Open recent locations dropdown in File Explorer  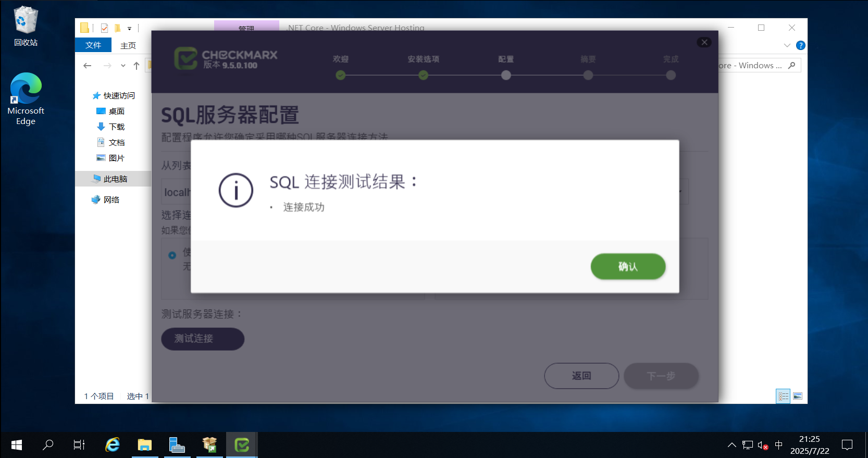click(123, 66)
